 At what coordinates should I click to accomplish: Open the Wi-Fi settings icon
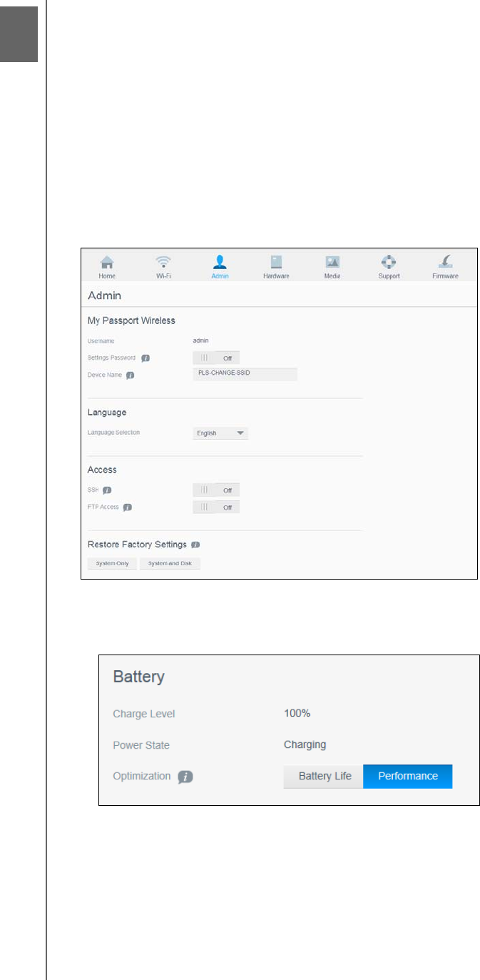pos(163,262)
